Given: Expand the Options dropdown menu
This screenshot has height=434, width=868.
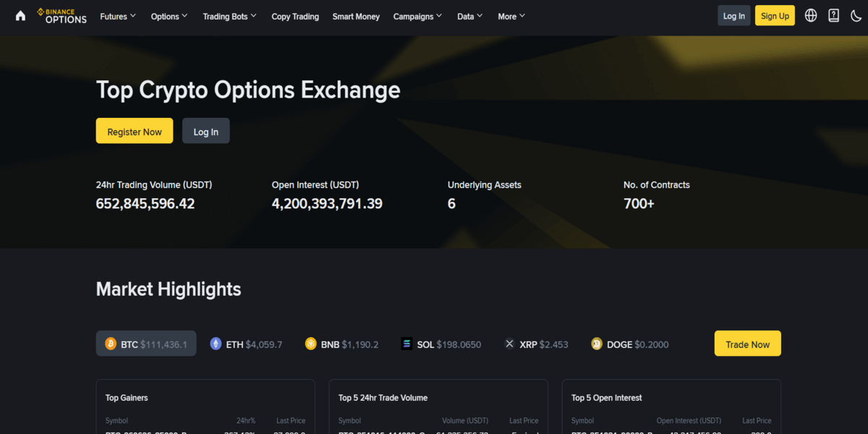Looking at the screenshot, I should tap(169, 16).
